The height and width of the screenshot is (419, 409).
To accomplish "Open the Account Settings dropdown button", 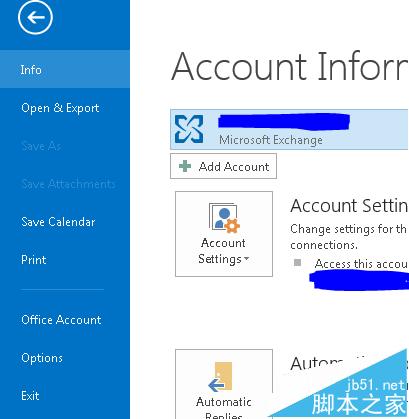I will tap(224, 234).
